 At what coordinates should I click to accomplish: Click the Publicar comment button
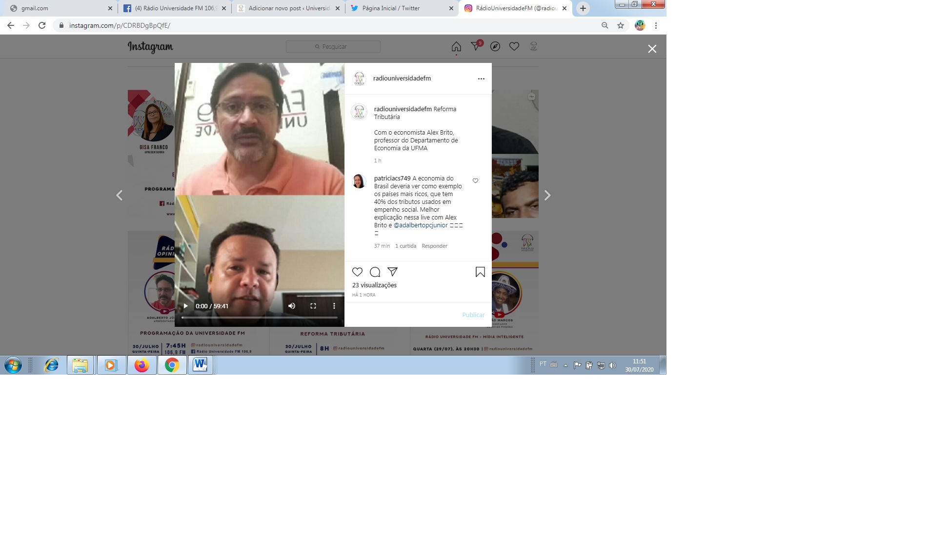pyautogui.click(x=473, y=315)
